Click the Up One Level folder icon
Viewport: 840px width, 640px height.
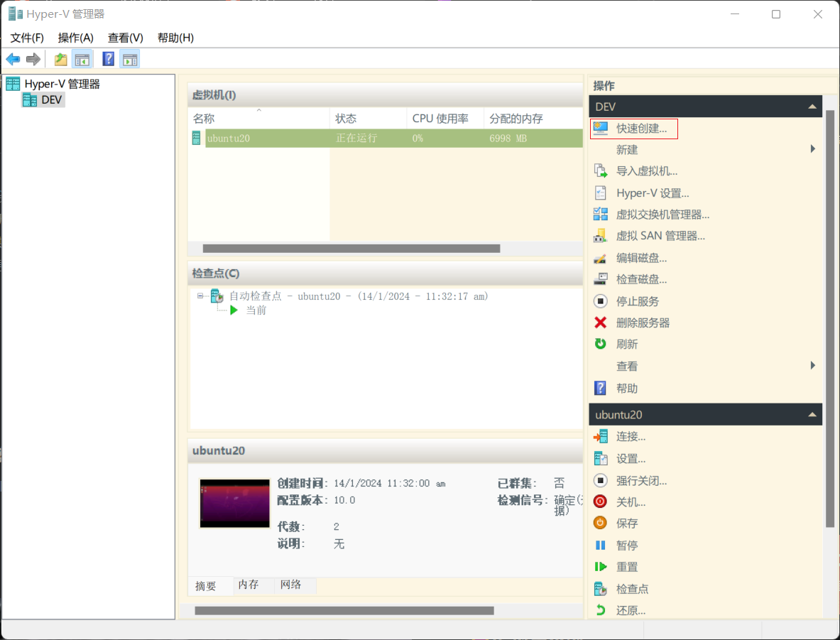point(60,59)
